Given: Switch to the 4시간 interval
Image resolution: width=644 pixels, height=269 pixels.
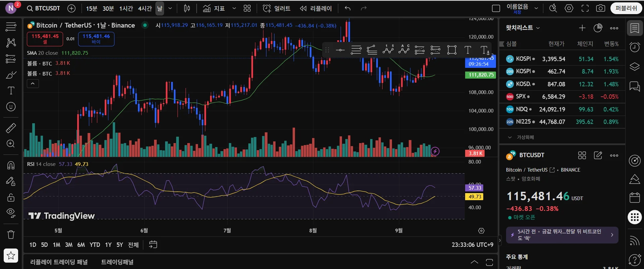Looking at the screenshot, I should [145, 8].
